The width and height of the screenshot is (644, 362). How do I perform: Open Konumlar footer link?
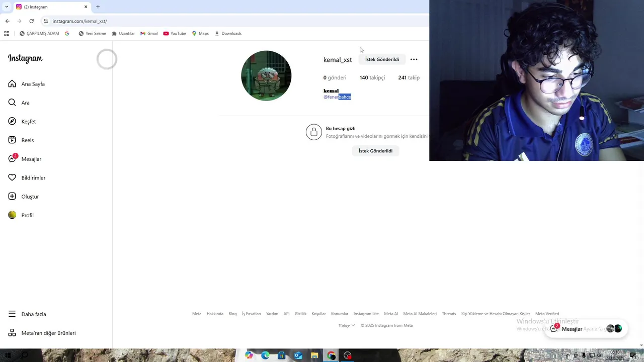(340, 314)
